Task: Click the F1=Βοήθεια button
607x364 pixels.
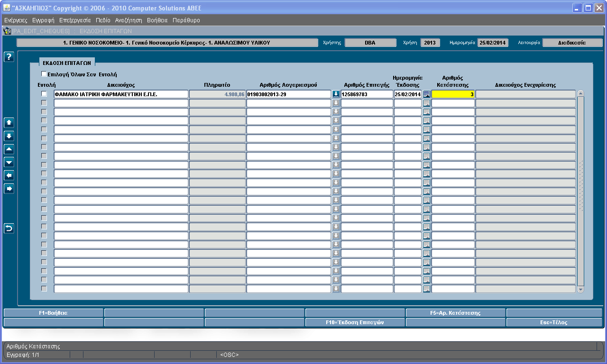Action: click(x=53, y=313)
